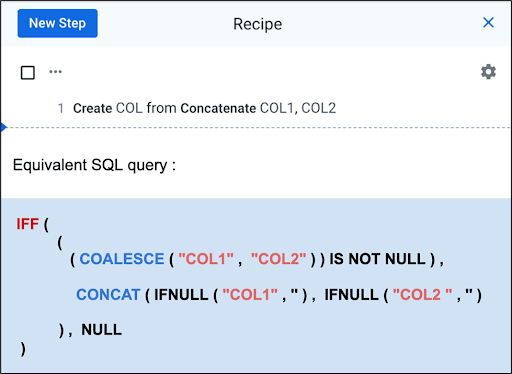Click the Recipe panel title
This screenshot has width=512, height=374.
[x=257, y=24]
